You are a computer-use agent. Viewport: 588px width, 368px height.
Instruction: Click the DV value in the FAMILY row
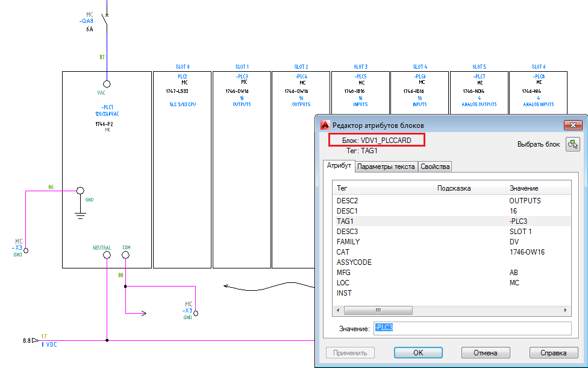(514, 242)
